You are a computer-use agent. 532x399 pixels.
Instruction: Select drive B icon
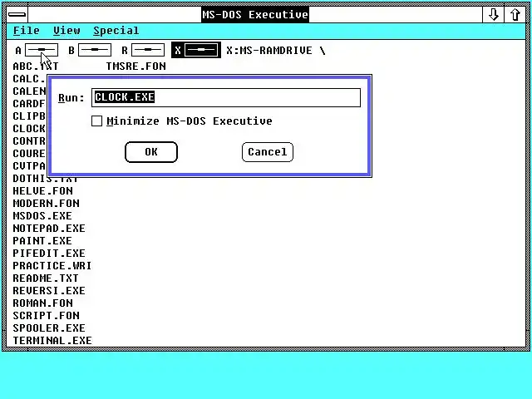coord(95,50)
